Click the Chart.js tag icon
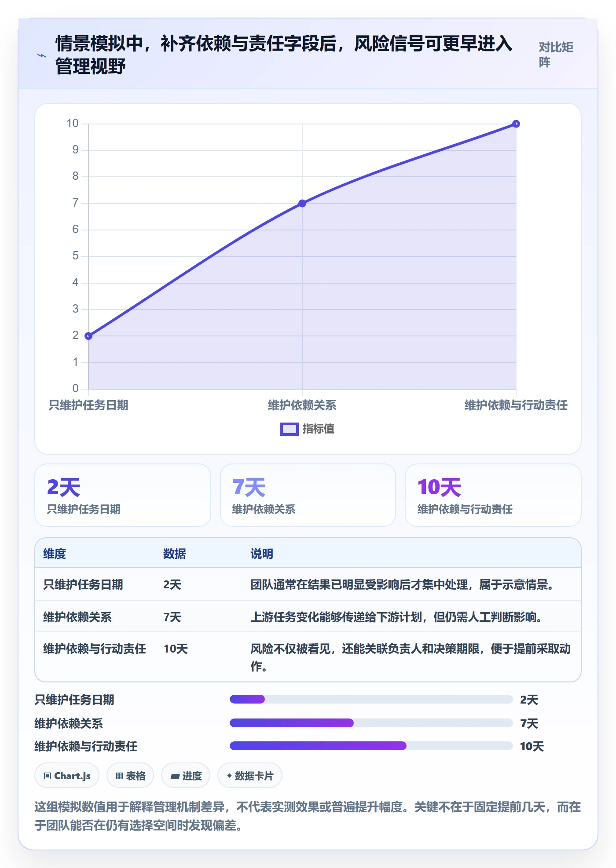This screenshot has height=868, width=616. (x=48, y=776)
